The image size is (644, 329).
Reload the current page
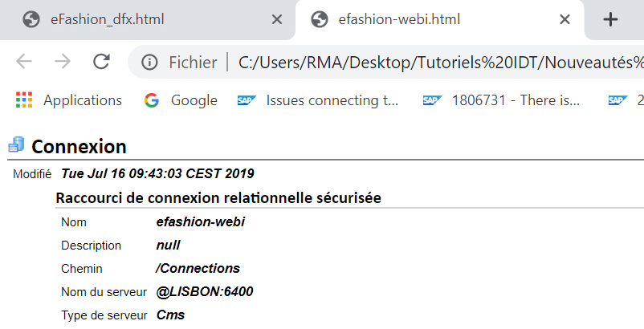point(101,62)
